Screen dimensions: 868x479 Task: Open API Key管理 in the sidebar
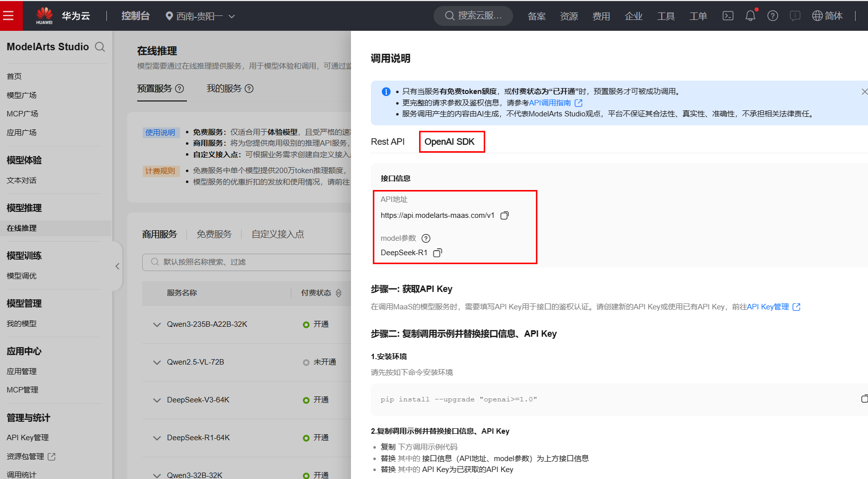27,437
